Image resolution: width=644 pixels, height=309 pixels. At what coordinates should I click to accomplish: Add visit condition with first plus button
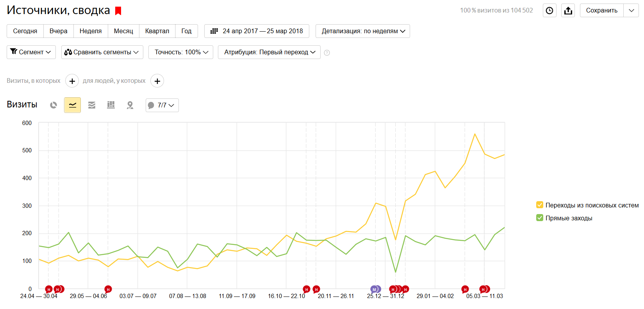coord(72,81)
